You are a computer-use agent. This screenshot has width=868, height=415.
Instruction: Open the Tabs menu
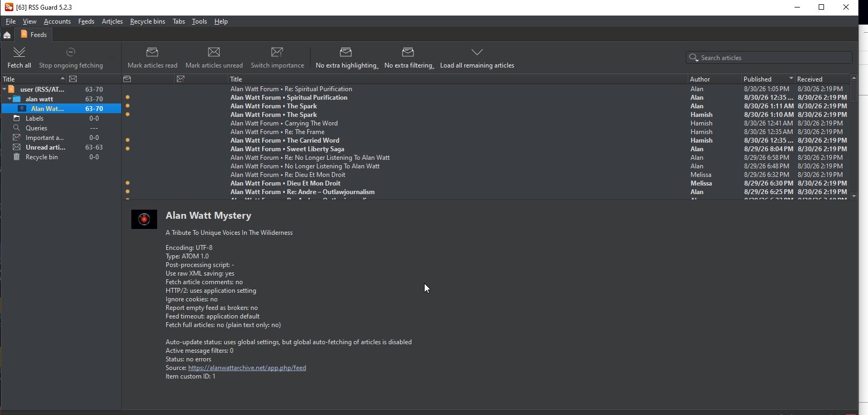click(x=179, y=21)
